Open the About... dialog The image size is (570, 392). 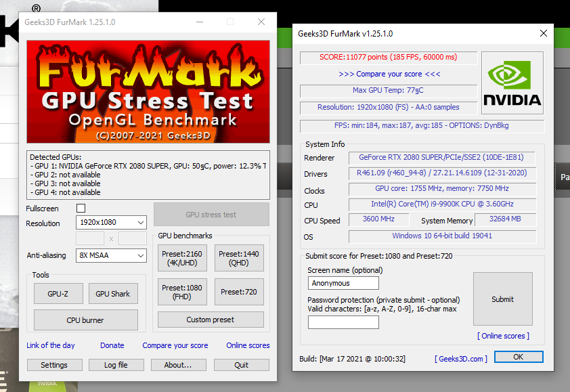(179, 365)
